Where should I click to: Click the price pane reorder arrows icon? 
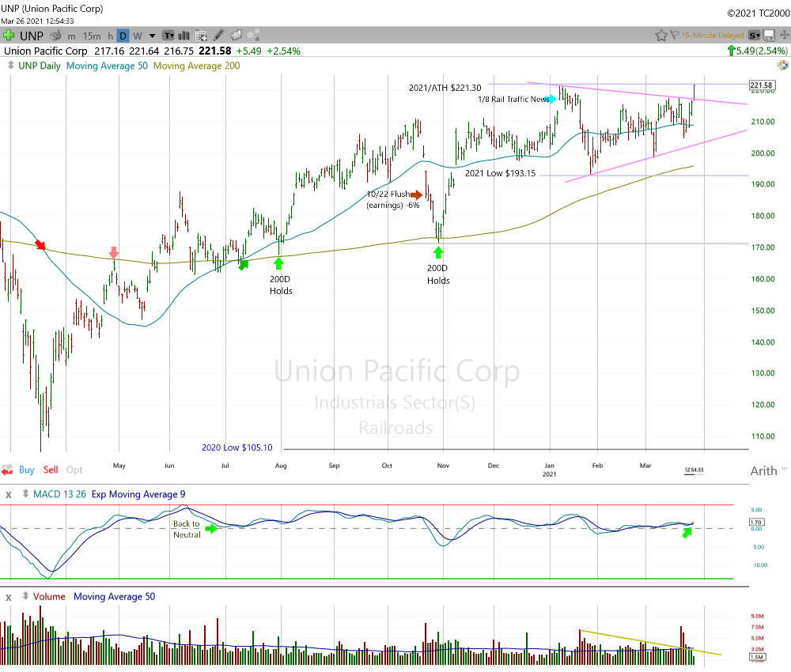pos(10,66)
